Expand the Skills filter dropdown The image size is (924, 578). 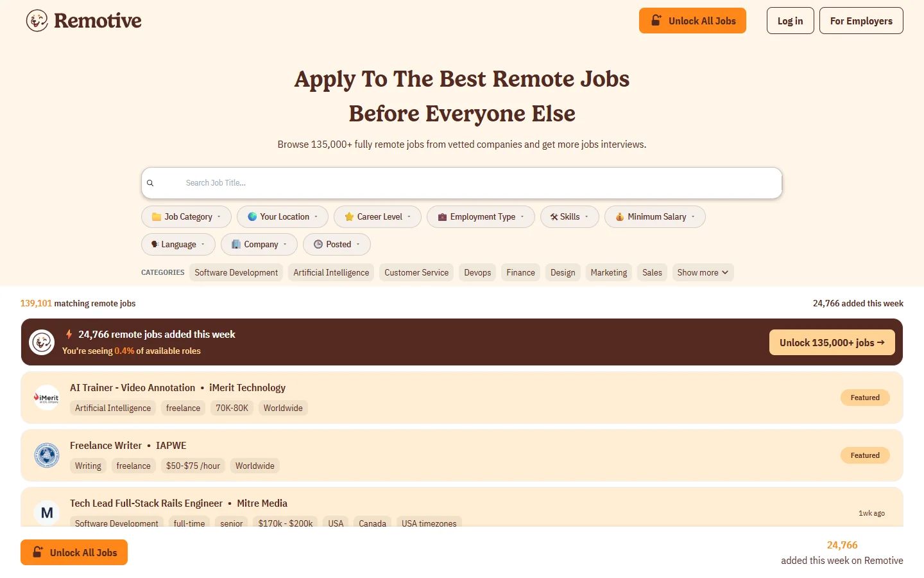pyautogui.click(x=570, y=217)
